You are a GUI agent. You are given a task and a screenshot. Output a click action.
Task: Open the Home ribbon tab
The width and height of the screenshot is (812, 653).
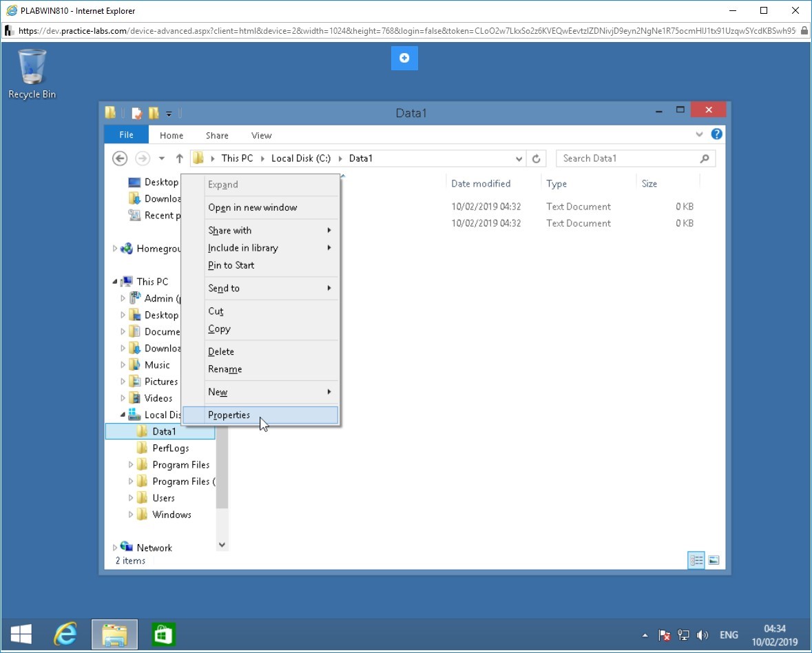[x=171, y=136]
